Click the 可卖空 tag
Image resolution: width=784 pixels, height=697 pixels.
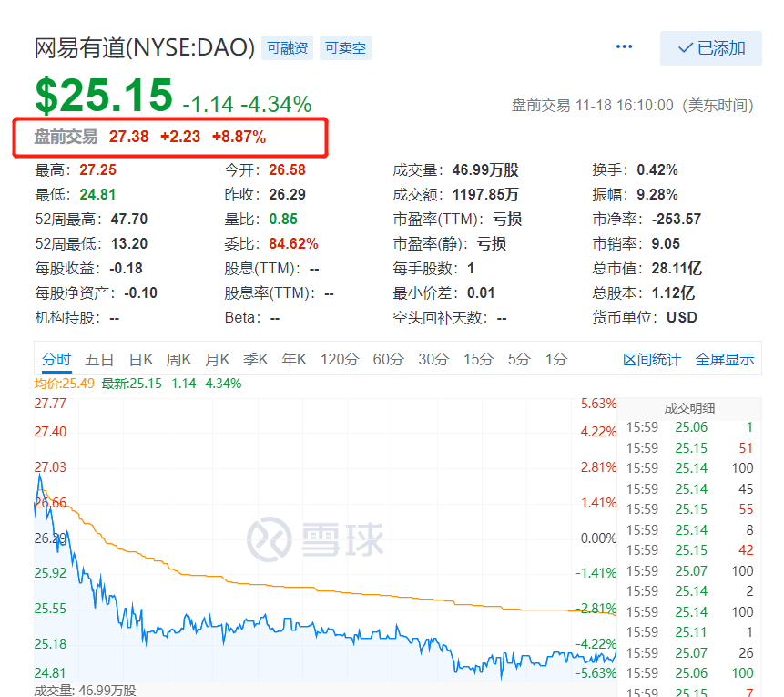tap(345, 48)
